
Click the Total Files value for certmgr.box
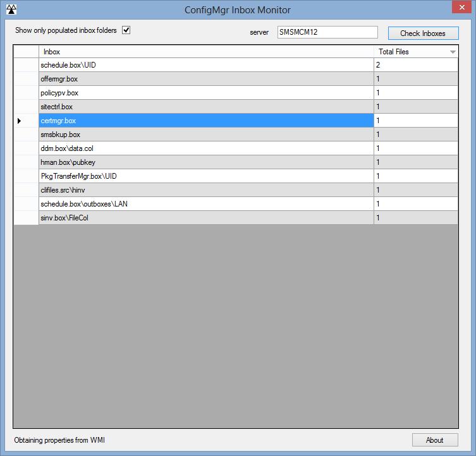[416, 121]
